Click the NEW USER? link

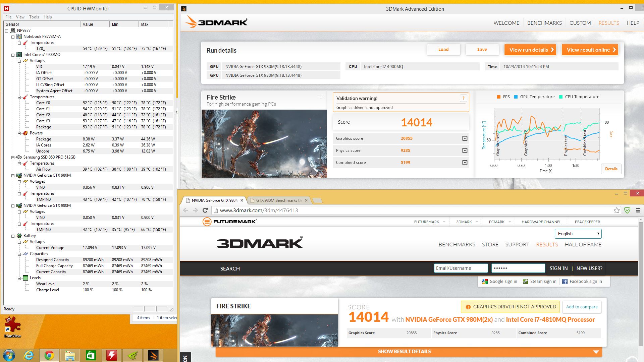click(x=589, y=268)
